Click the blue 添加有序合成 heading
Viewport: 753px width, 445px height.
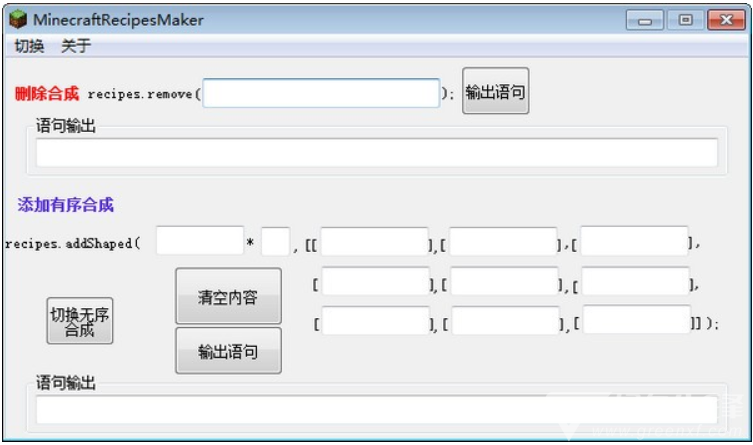(66, 205)
